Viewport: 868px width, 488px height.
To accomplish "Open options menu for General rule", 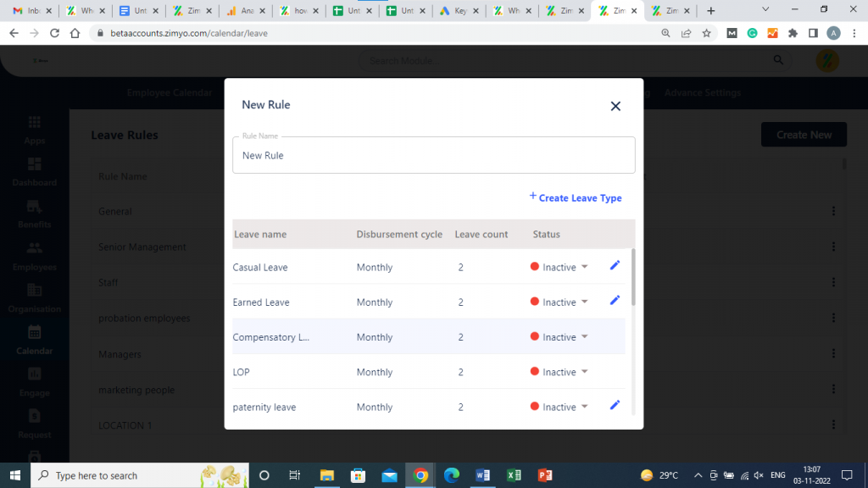I will 833,211.
